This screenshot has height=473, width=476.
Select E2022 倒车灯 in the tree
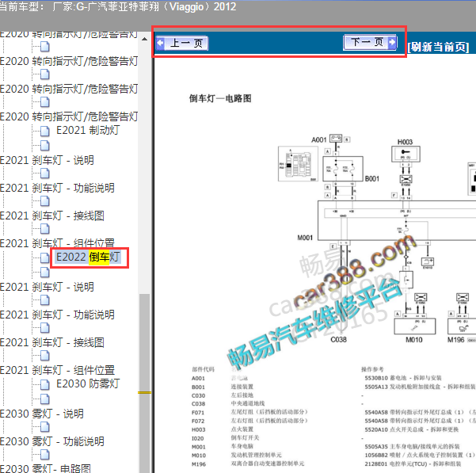click(x=88, y=257)
